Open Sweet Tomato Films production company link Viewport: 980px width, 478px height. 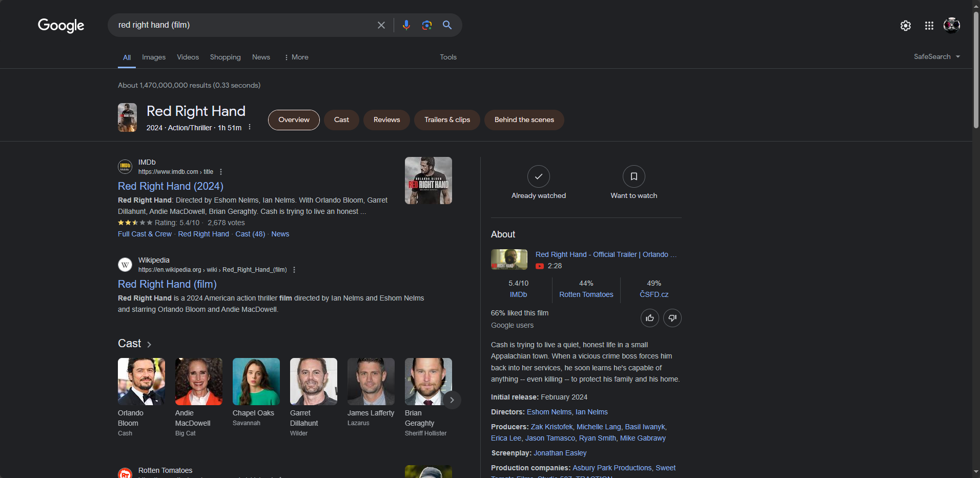pos(665,468)
